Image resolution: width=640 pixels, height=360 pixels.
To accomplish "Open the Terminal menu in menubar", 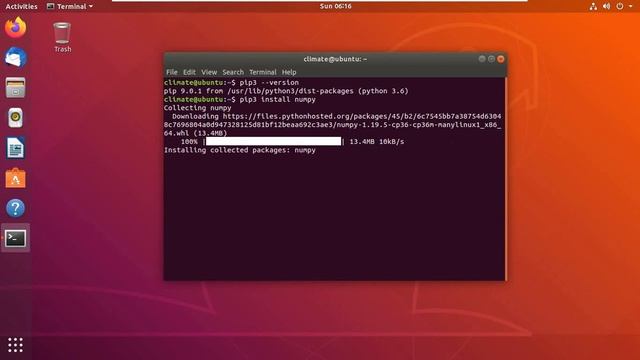I will 262,72.
